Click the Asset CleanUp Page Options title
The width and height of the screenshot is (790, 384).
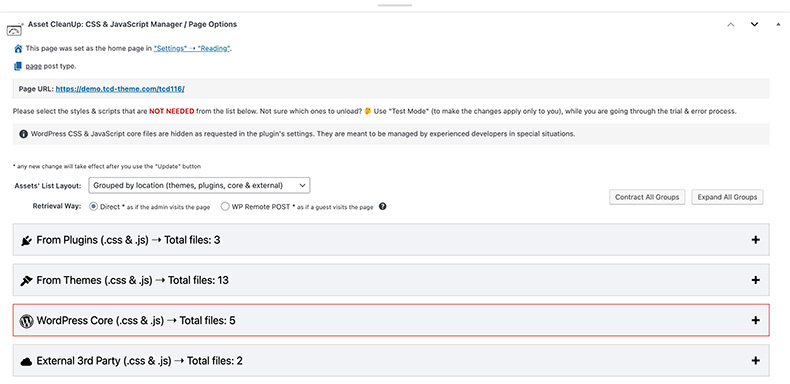133,24
